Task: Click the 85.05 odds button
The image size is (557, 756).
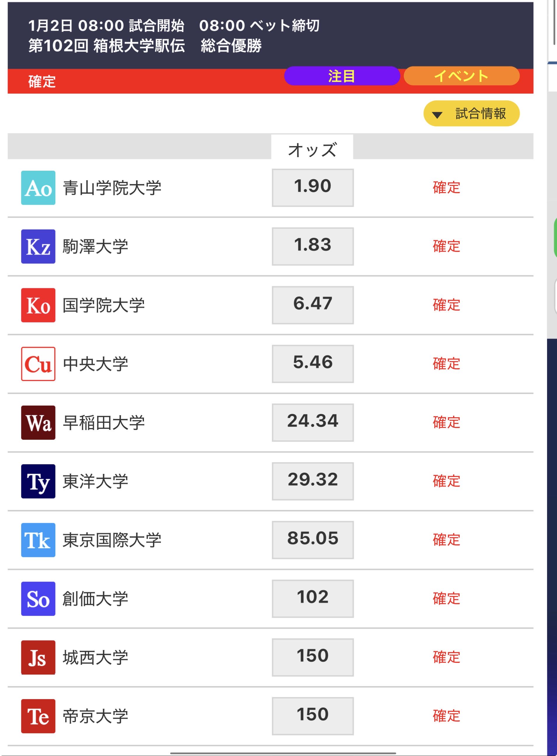Action: pyautogui.click(x=313, y=540)
